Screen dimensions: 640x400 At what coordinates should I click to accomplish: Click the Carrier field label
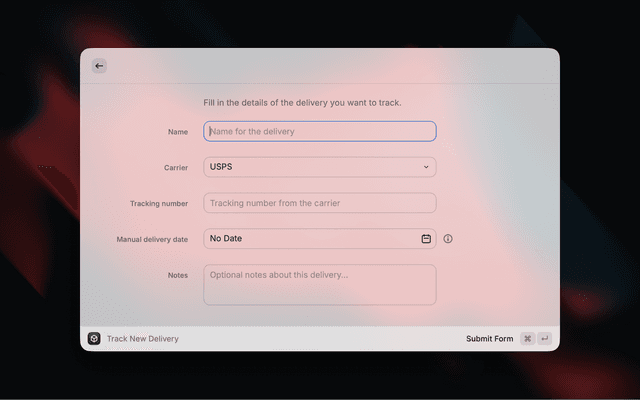(175, 167)
